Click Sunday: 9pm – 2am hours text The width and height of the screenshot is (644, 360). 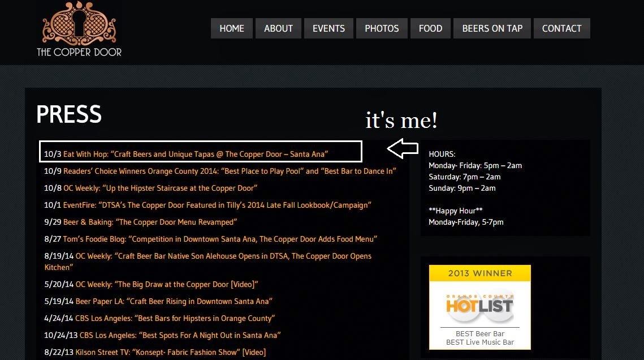point(462,188)
